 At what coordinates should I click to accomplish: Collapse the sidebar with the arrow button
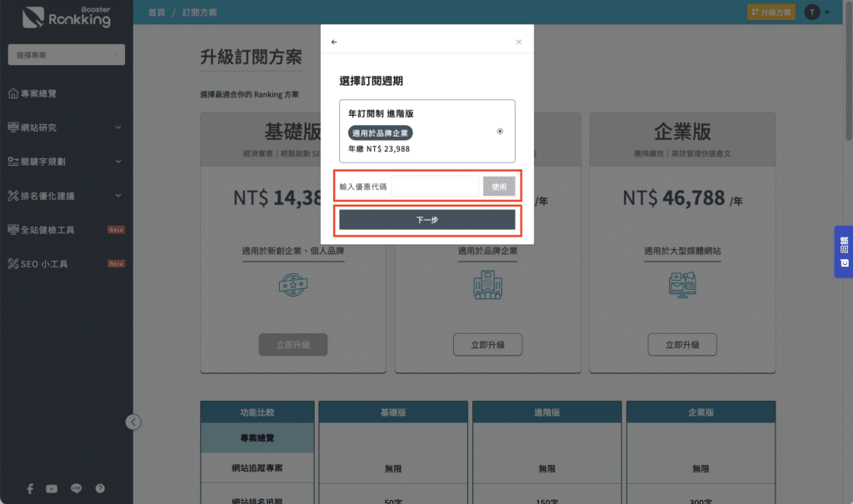[x=133, y=422]
